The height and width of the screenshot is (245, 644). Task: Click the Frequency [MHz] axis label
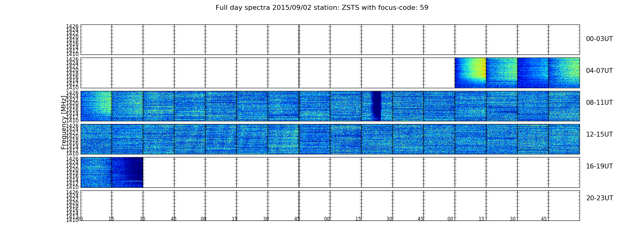tap(63, 123)
